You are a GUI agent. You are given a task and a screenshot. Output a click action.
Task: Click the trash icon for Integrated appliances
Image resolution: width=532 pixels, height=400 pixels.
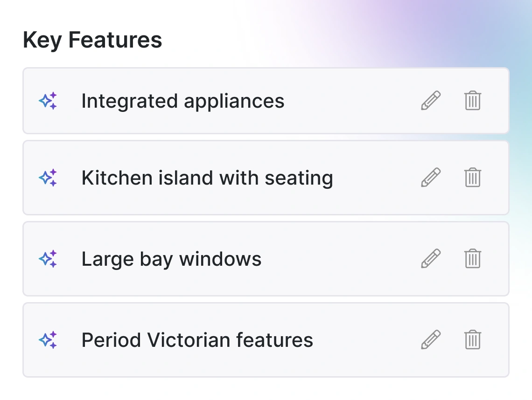pyautogui.click(x=473, y=100)
